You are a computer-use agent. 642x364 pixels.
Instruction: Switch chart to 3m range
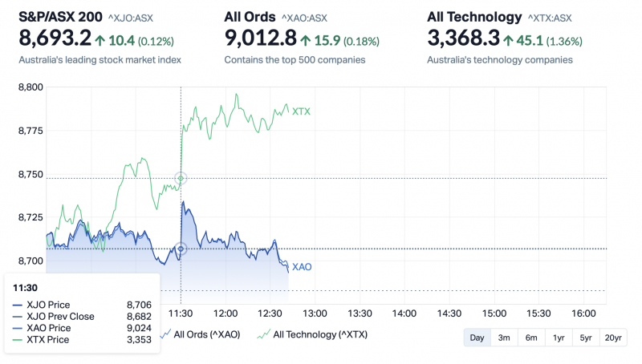504,338
